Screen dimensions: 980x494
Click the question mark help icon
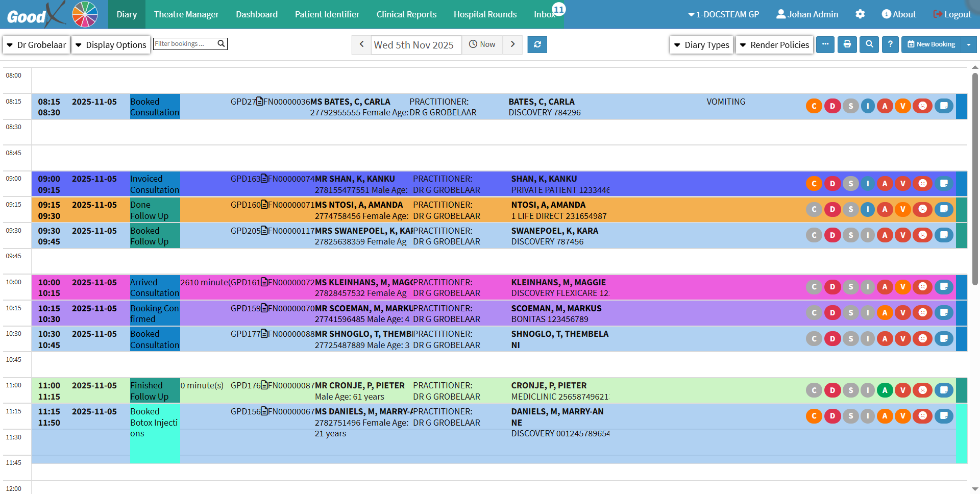tap(890, 45)
